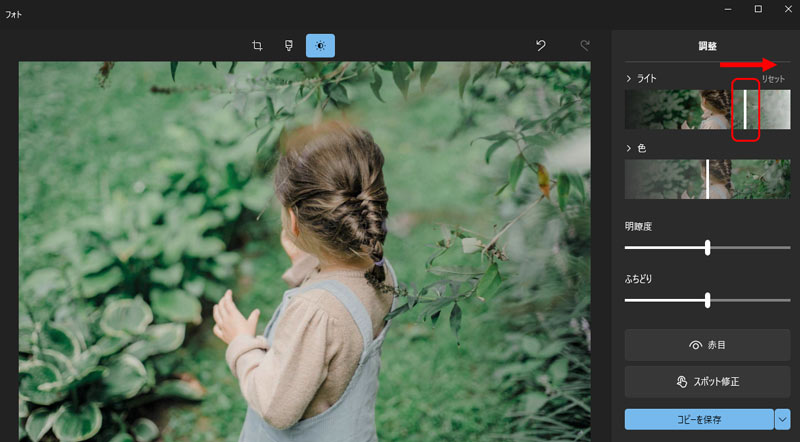Click the redo arrow icon
This screenshot has height=442, width=800.
pyautogui.click(x=585, y=45)
